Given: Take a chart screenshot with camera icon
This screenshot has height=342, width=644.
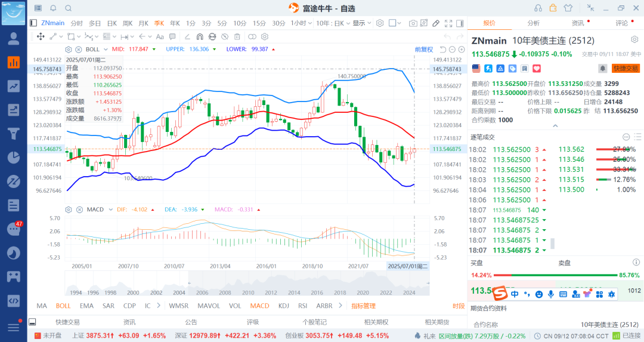Looking at the screenshot, I should (413, 23).
